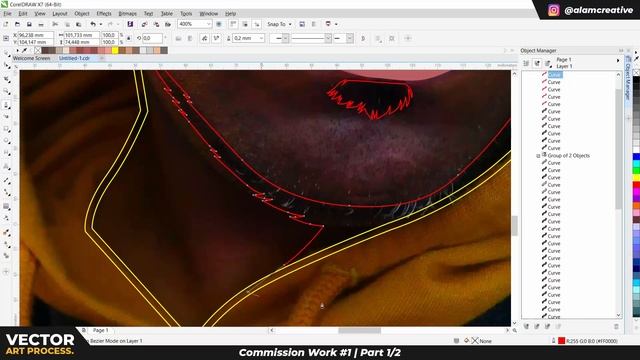Expand the Group of 2 Objects node

tap(538, 156)
